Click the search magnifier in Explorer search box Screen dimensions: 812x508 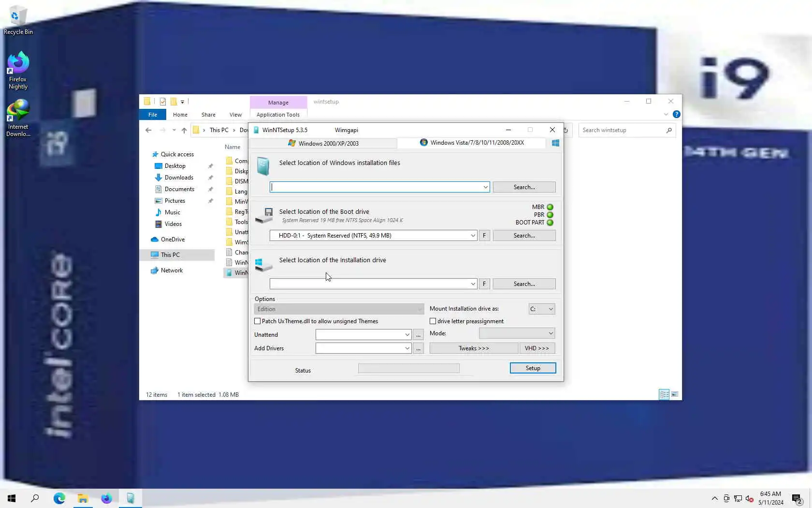pyautogui.click(x=669, y=130)
